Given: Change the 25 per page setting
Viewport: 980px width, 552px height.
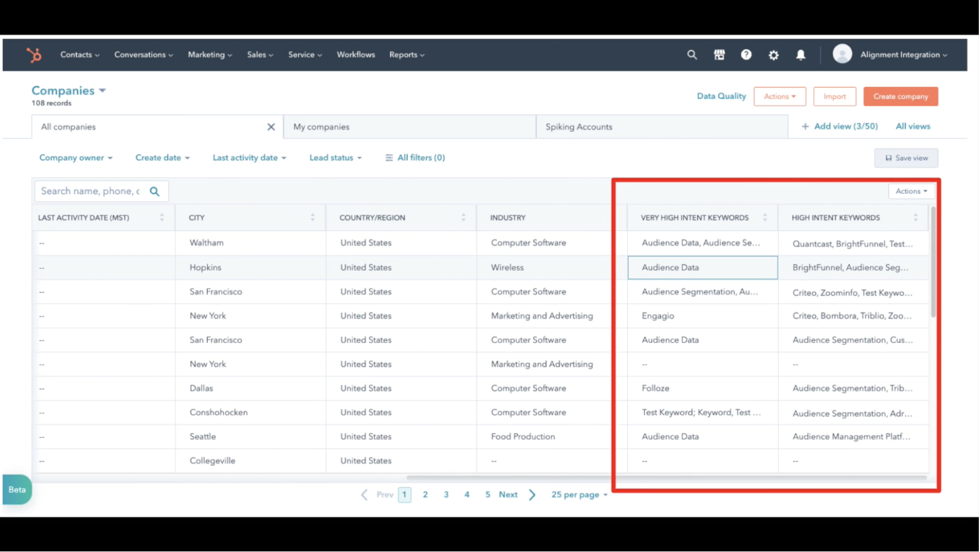Looking at the screenshot, I should [x=580, y=495].
